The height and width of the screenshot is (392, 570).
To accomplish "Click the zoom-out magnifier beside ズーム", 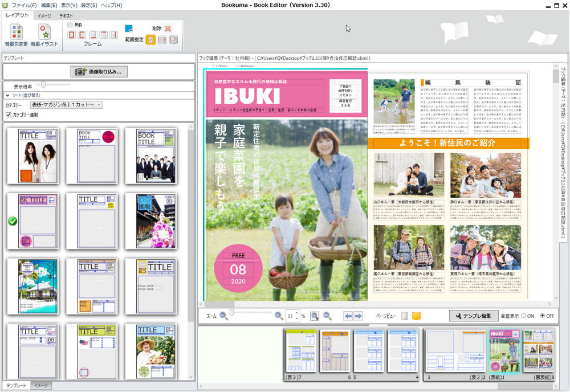I will point(224,316).
